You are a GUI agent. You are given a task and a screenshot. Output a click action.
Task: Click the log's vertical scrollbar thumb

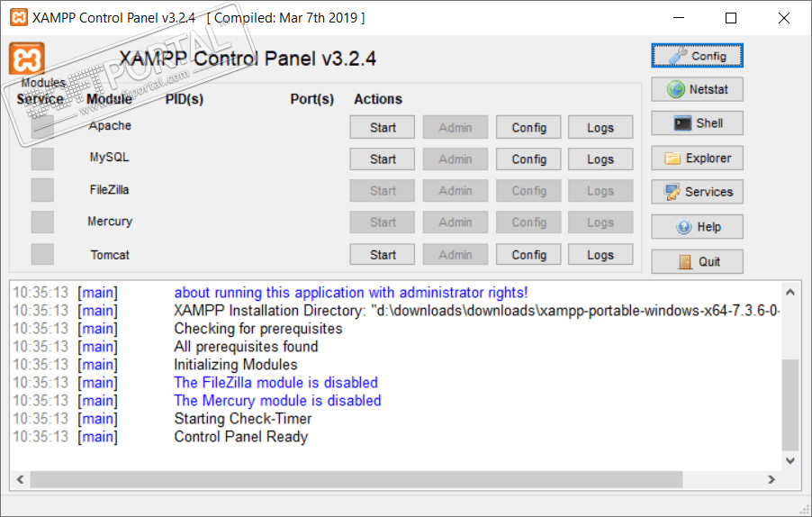click(x=790, y=405)
